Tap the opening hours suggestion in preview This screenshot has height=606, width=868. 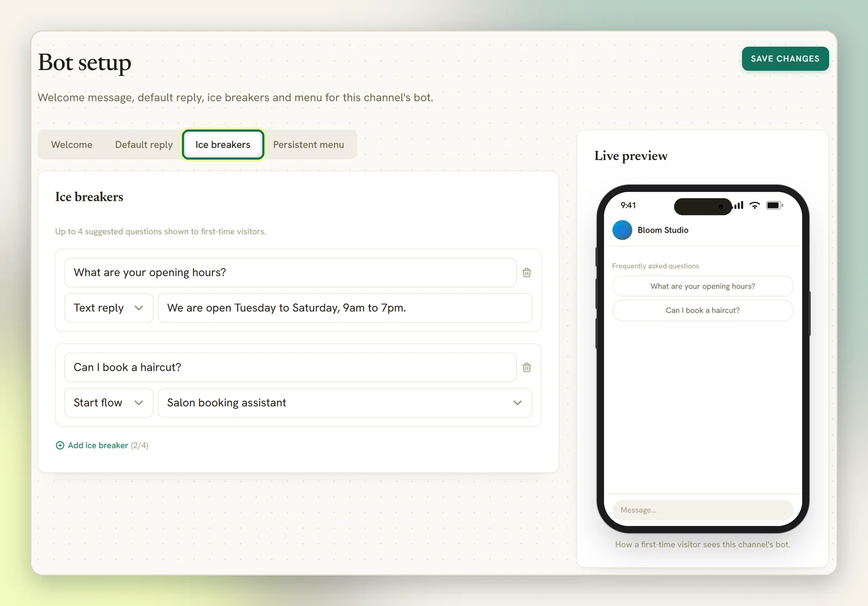[703, 286]
